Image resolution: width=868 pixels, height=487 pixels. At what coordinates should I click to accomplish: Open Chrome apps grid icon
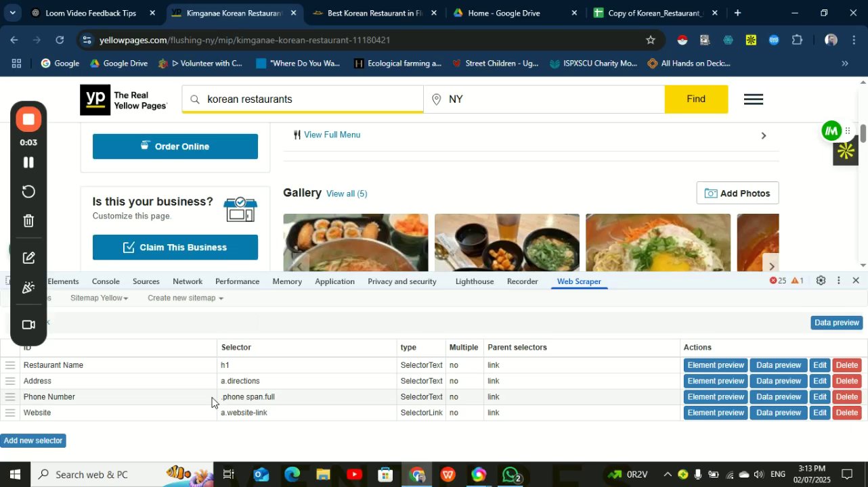coord(16,64)
